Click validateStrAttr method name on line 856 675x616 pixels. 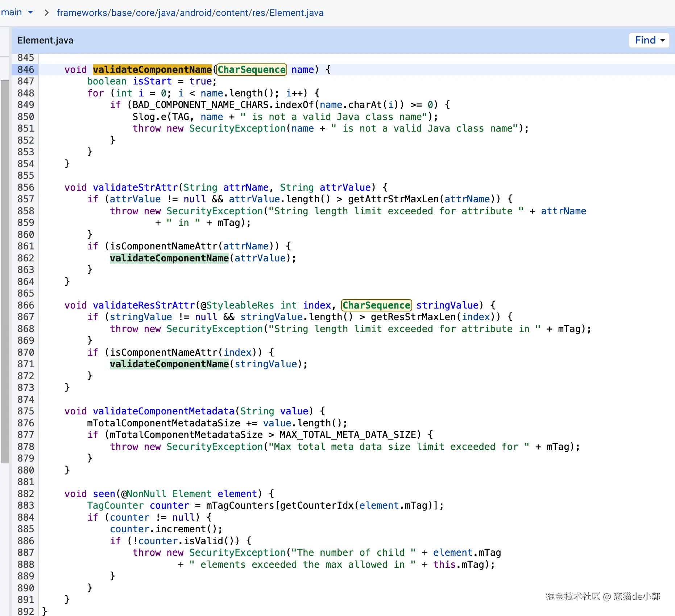pyautogui.click(x=135, y=187)
